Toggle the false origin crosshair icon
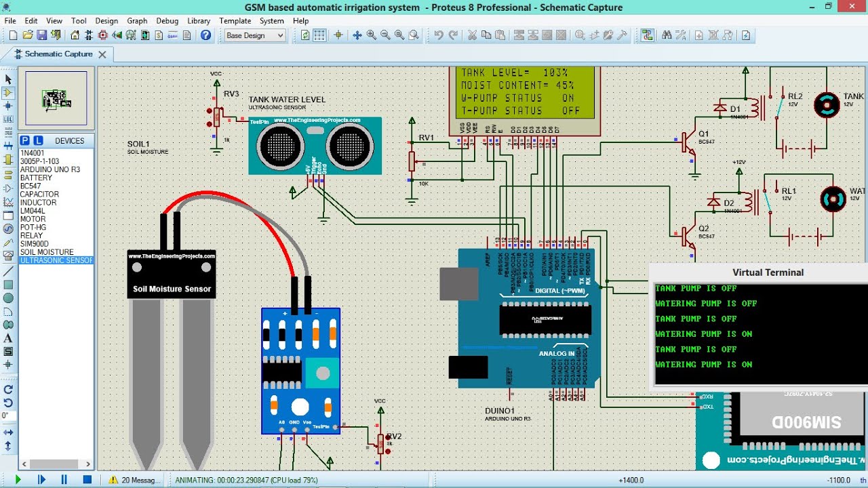This screenshot has height=488, width=868. (x=338, y=35)
